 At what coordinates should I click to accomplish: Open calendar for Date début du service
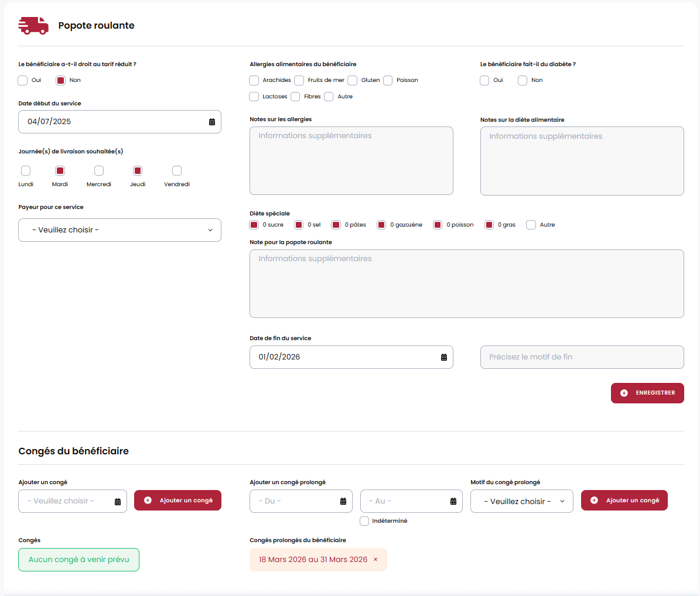tap(212, 122)
